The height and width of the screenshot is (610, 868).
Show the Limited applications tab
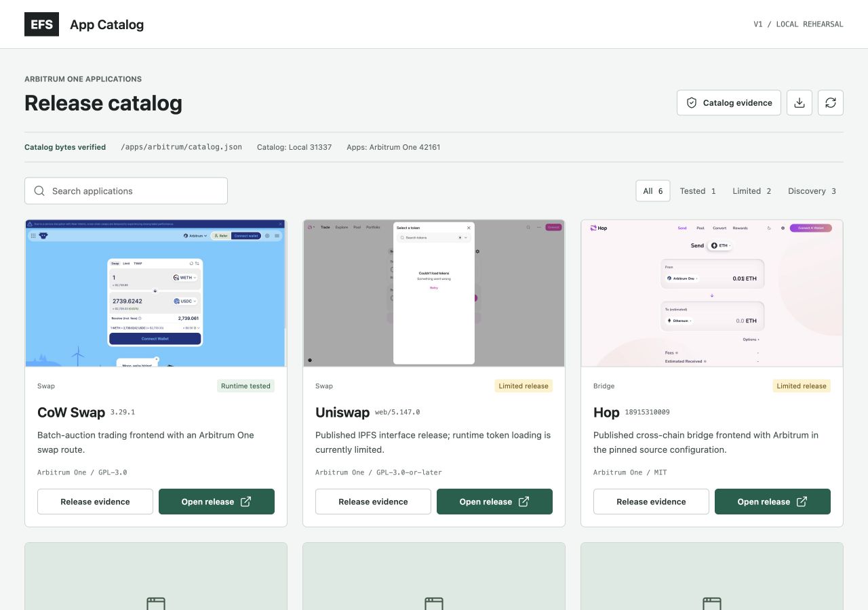[752, 191]
